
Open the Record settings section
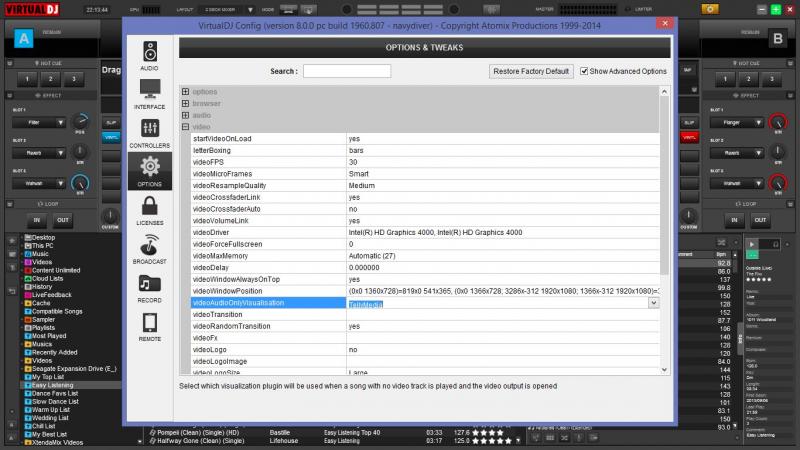tap(149, 288)
